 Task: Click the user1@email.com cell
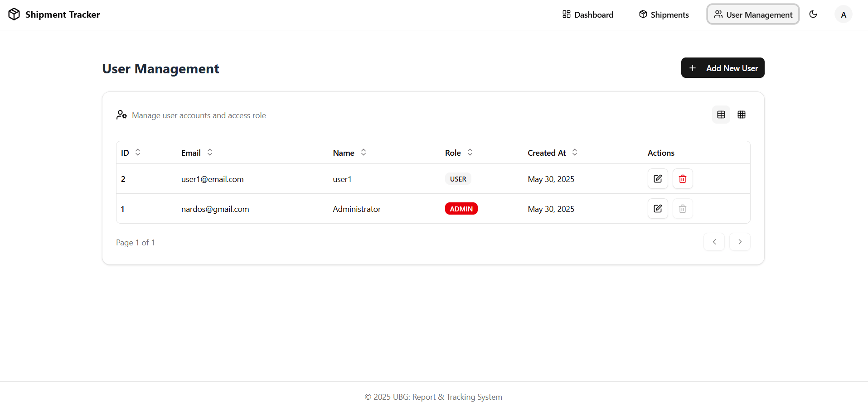tap(213, 179)
